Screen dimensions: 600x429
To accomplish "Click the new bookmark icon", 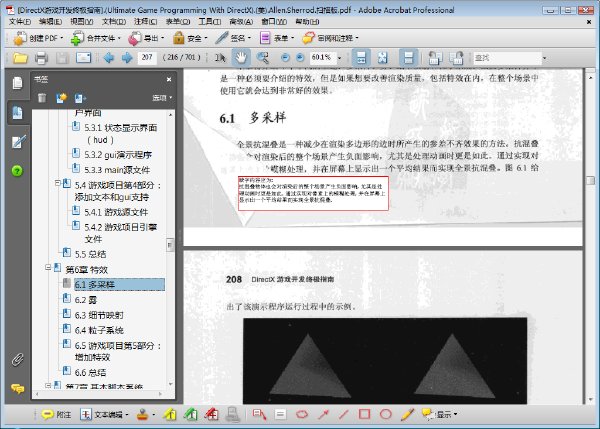I will (x=61, y=98).
